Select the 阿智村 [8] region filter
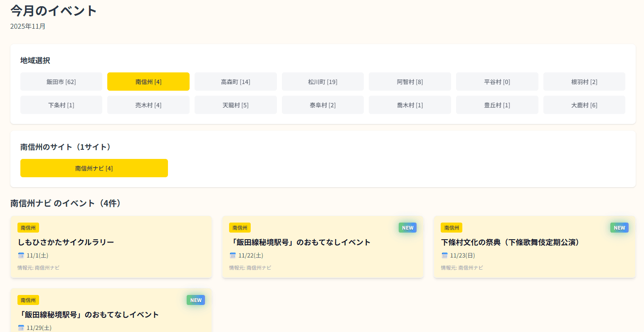644x332 pixels. (410, 82)
